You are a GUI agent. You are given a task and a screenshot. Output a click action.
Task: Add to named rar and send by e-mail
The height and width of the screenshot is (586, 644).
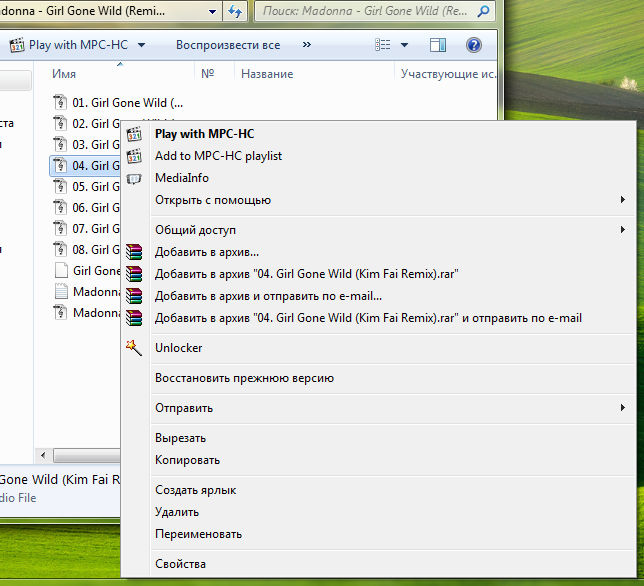pyautogui.click(x=368, y=318)
